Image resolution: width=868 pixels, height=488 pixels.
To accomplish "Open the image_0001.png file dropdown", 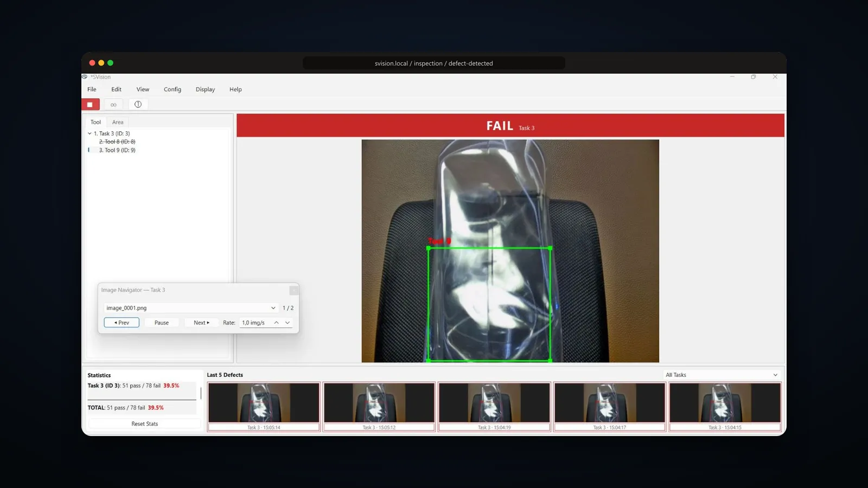I will pyautogui.click(x=191, y=308).
